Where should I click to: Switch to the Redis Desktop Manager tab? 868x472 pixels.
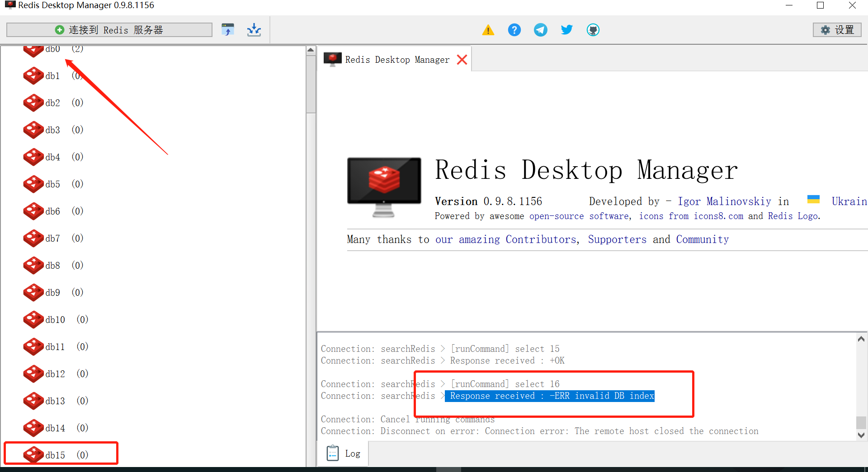[396, 59]
